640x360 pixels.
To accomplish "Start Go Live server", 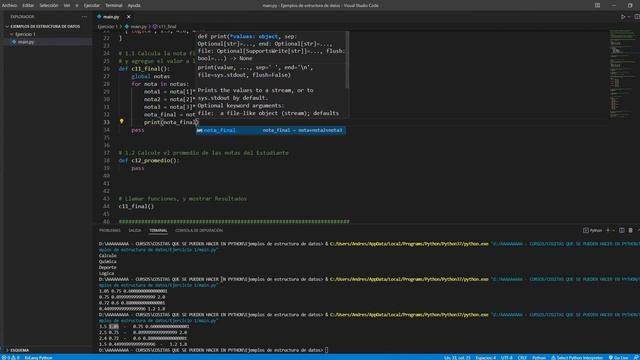I will tap(618, 357).
